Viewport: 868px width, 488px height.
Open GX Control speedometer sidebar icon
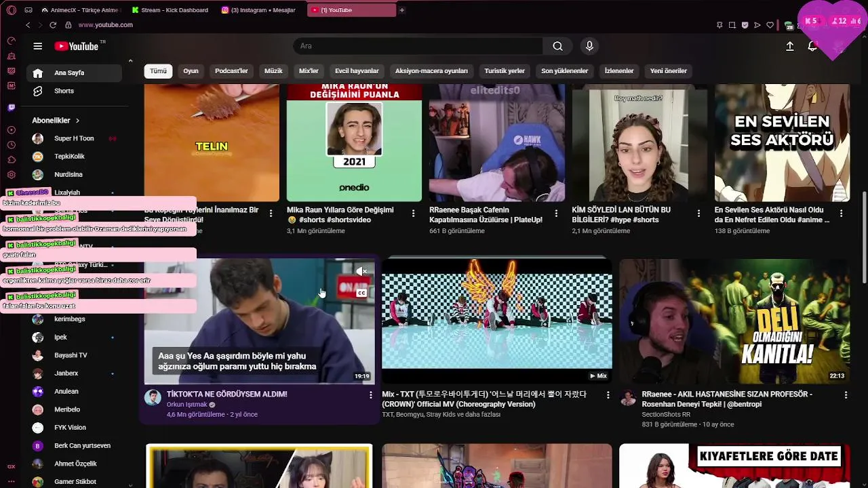tap(12, 41)
